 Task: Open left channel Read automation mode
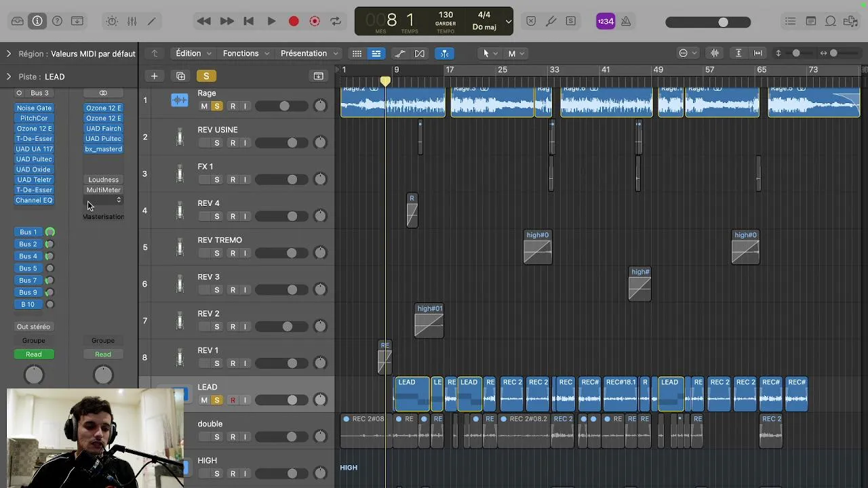pyautogui.click(x=34, y=354)
